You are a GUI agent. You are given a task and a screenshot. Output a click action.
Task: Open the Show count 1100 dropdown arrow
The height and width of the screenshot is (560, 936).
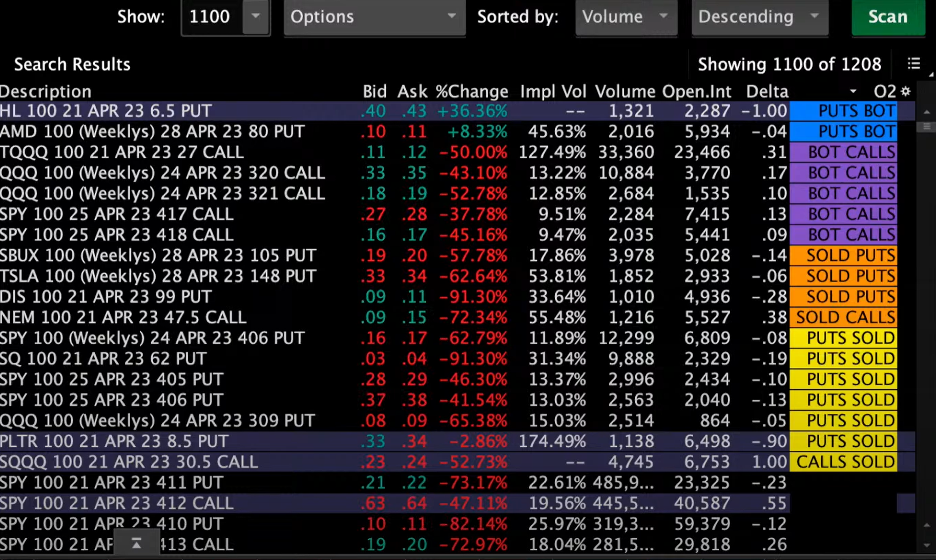click(255, 16)
